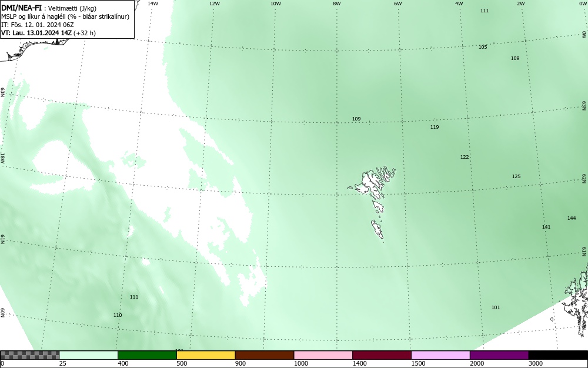Click the legend value 1500
This screenshot has width=588, height=368.
click(x=418, y=363)
